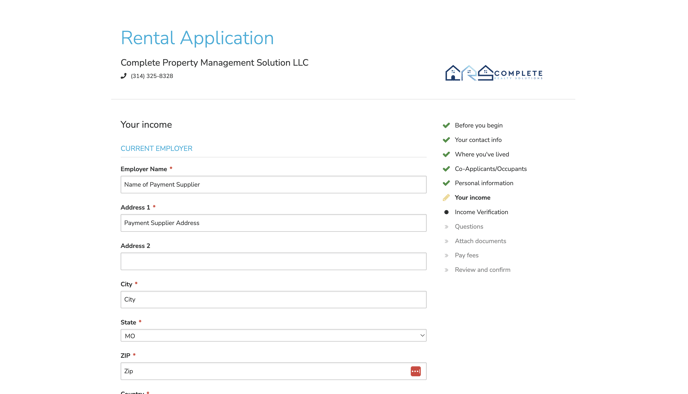
Task: Focus the empty Address 2 field
Action: click(273, 261)
